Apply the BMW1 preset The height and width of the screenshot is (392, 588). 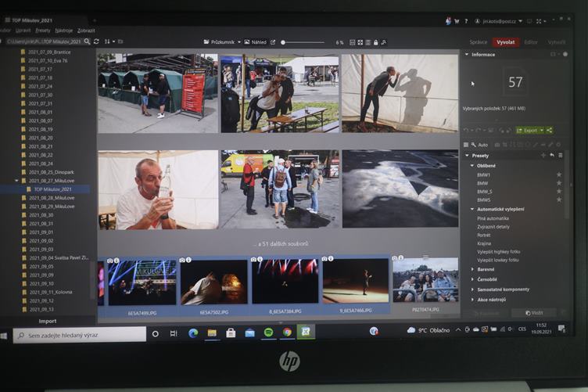(483, 174)
